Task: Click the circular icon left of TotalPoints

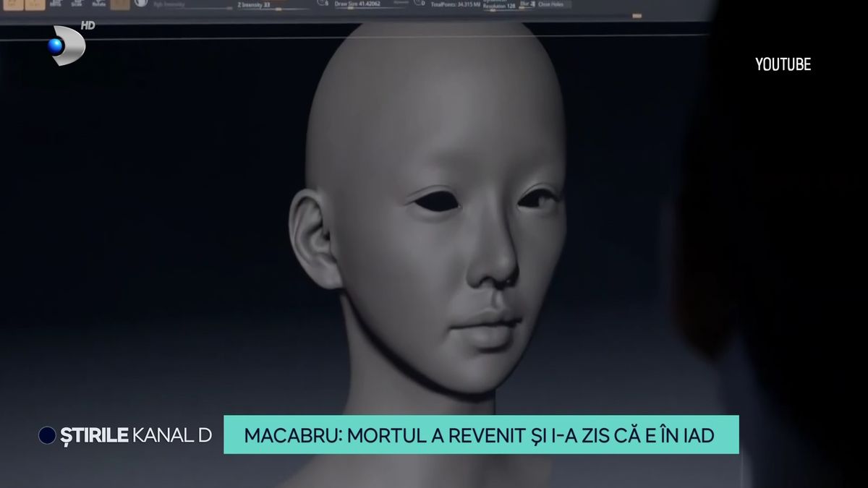Action: 420,4
